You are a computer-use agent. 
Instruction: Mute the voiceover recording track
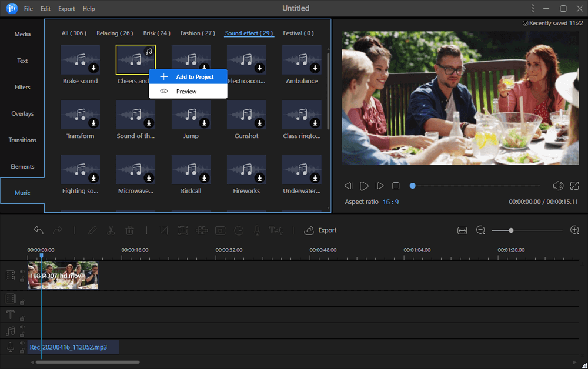(22, 343)
